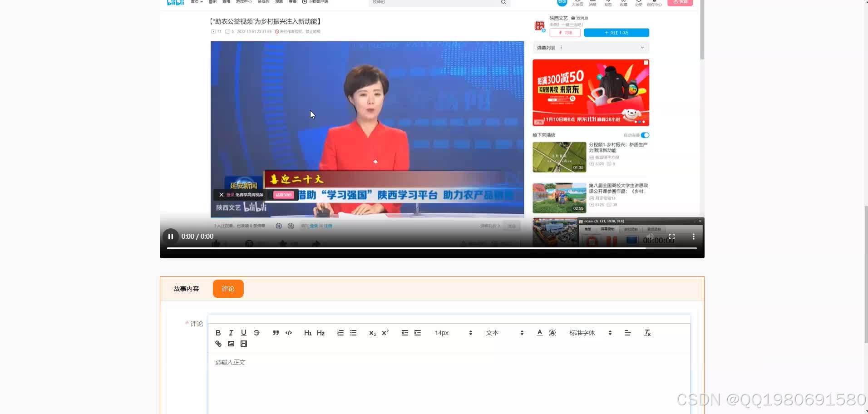Image resolution: width=868 pixels, height=414 pixels.
Task: Pause the video with the player control
Action: pyautogui.click(x=171, y=237)
